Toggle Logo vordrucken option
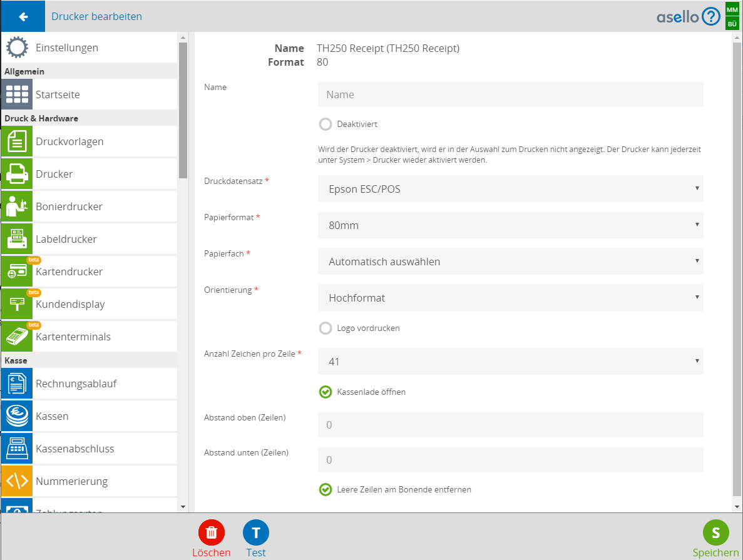 click(325, 328)
